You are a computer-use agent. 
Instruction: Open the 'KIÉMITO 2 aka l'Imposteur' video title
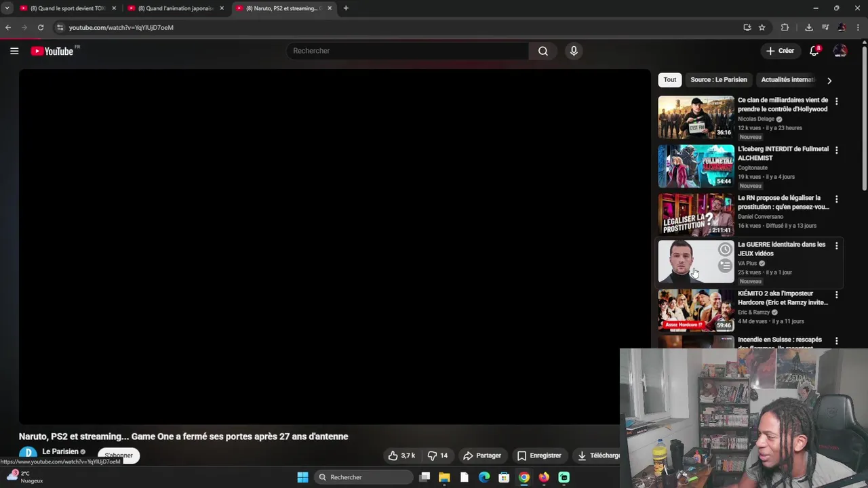(x=783, y=298)
